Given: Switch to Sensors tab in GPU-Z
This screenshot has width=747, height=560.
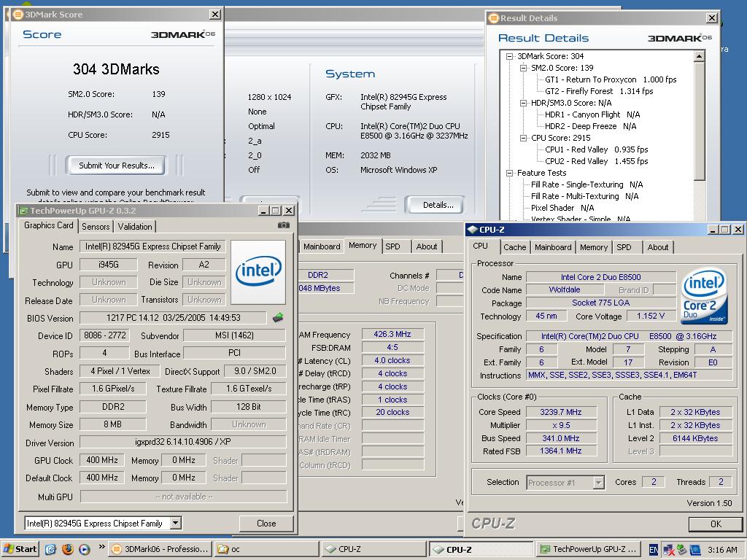Looking at the screenshot, I should coord(96,227).
